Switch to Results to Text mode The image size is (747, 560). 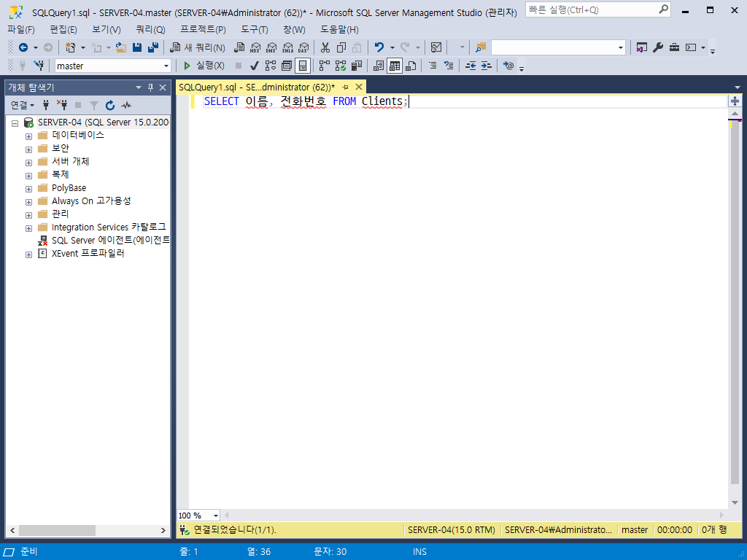pyautogui.click(x=379, y=66)
